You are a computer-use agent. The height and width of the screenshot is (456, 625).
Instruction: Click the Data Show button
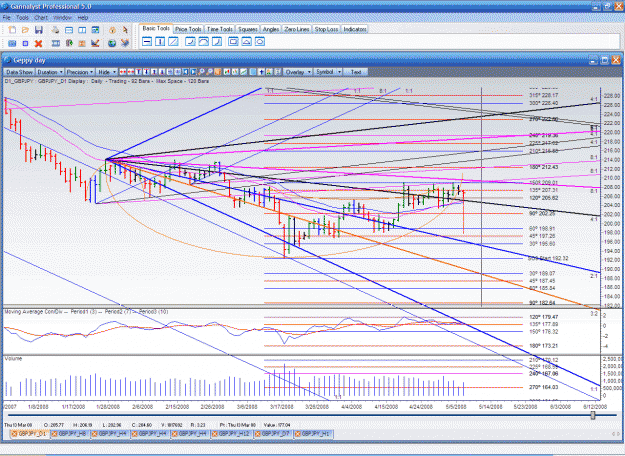pyautogui.click(x=20, y=72)
